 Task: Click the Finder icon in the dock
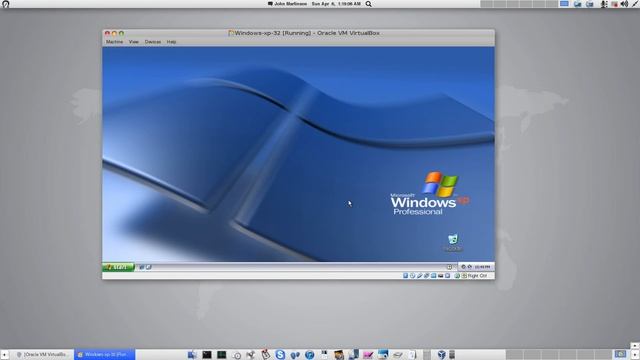[x=192, y=354]
